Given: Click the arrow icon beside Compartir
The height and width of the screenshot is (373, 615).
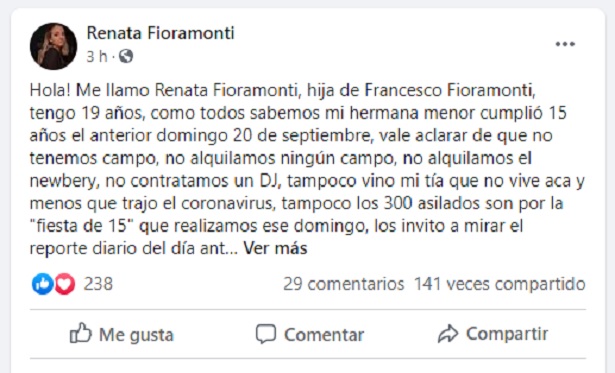Looking at the screenshot, I should pyautogui.click(x=448, y=334).
